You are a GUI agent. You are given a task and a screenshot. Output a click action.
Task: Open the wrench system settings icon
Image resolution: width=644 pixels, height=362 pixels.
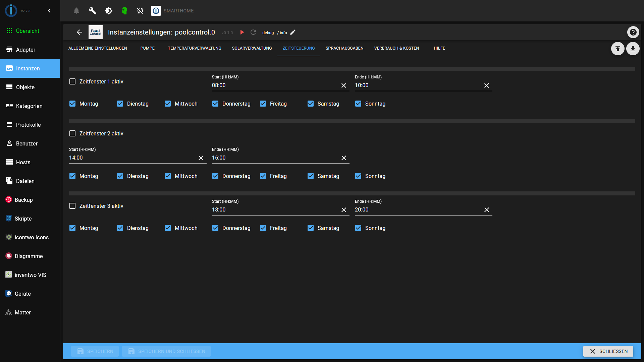(92, 11)
